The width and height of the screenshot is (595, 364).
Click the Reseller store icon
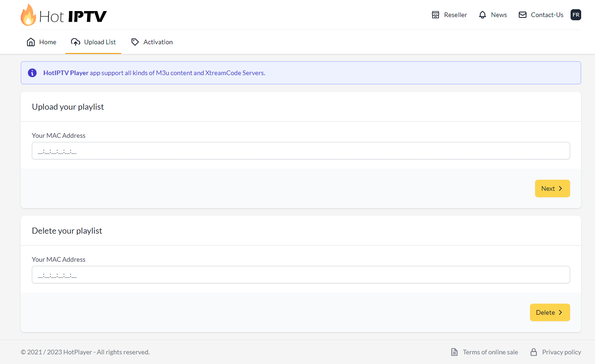point(436,15)
